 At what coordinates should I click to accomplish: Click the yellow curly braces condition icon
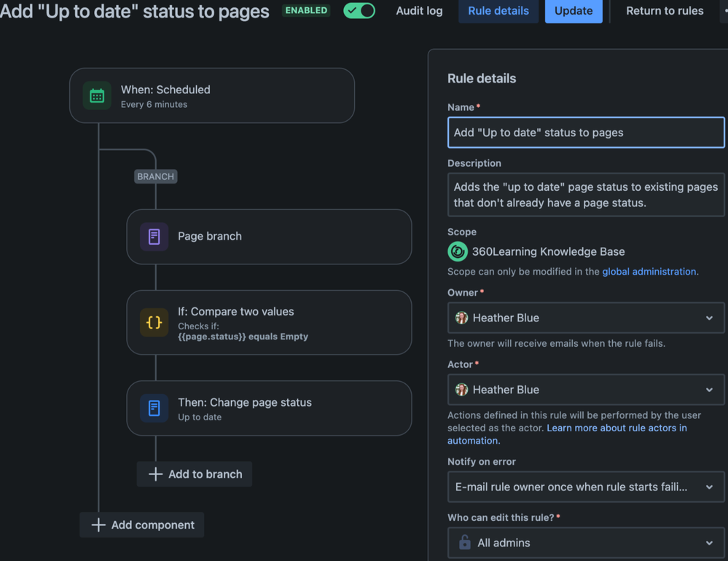click(x=154, y=323)
